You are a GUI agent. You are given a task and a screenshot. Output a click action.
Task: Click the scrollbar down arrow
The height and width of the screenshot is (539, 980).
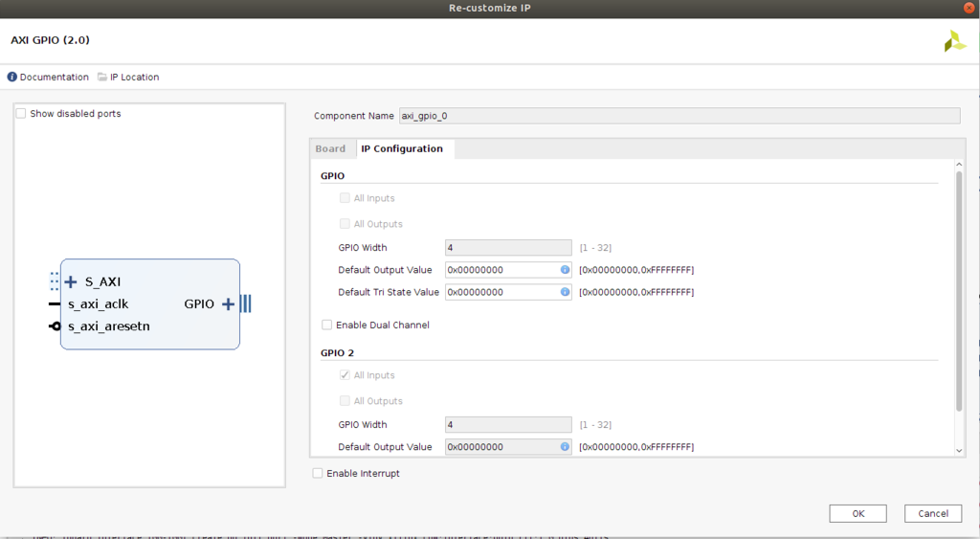[x=959, y=450]
